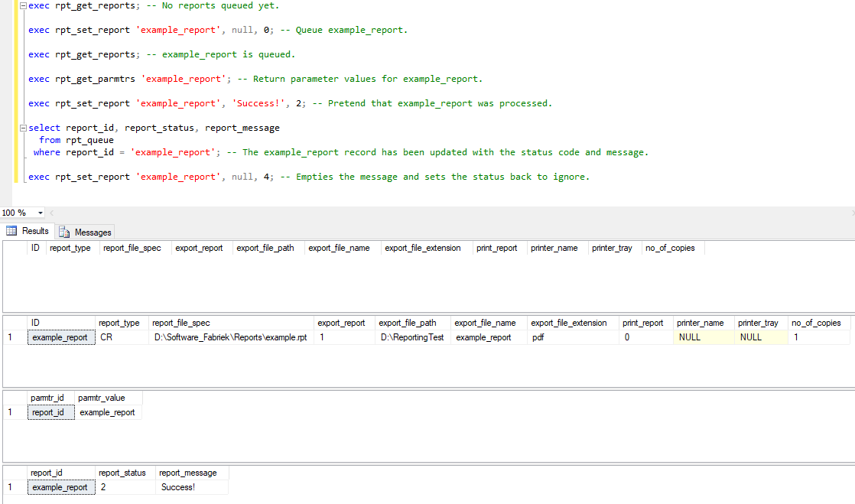Image resolution: width=855 pixels, height=504 pixels.
Task: Click the NULL printer_tray cell
Action: coord(750,337)
